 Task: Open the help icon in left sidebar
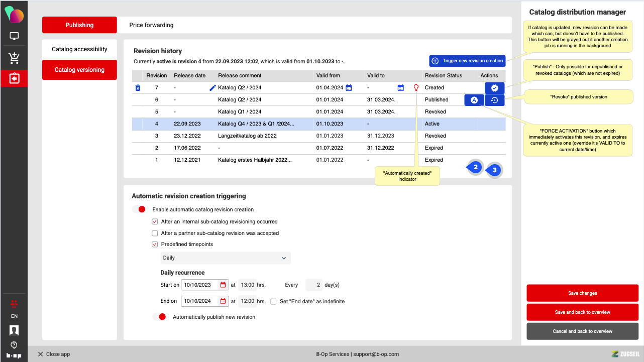14,345
